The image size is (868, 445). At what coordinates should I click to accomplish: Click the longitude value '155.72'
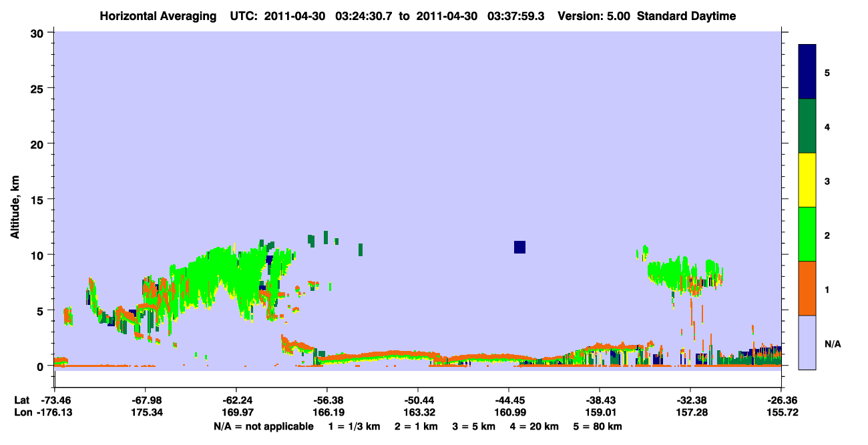[781, 413]
